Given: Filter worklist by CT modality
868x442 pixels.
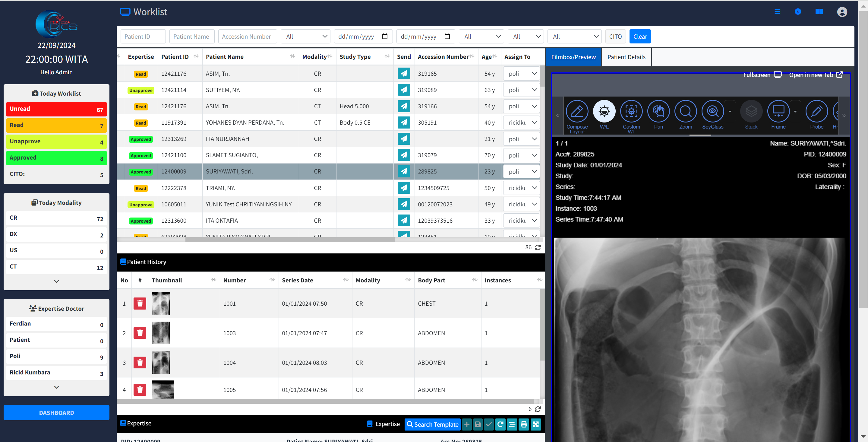Looking at the screenshot, I should 56,267.
